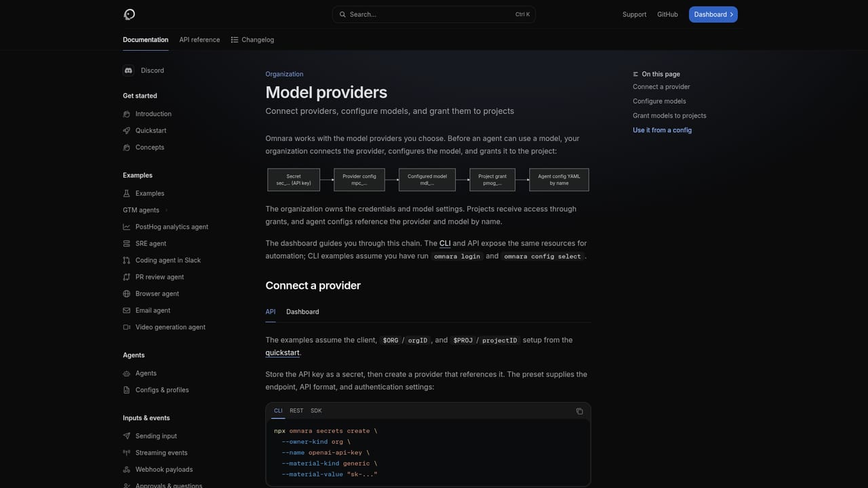Follow the quickstart link in paragraph
The height and width of the screenshot is (488, 868).
tap(282, 352)
